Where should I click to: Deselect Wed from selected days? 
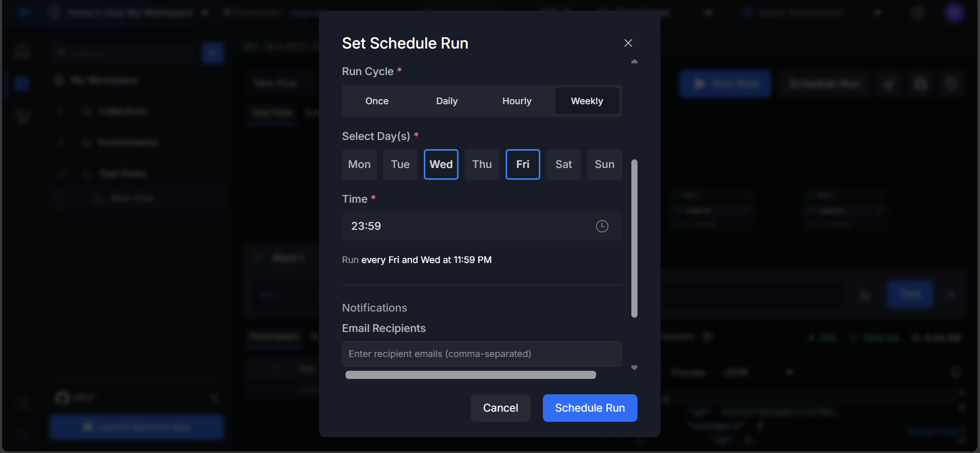[x=441, y=164]
